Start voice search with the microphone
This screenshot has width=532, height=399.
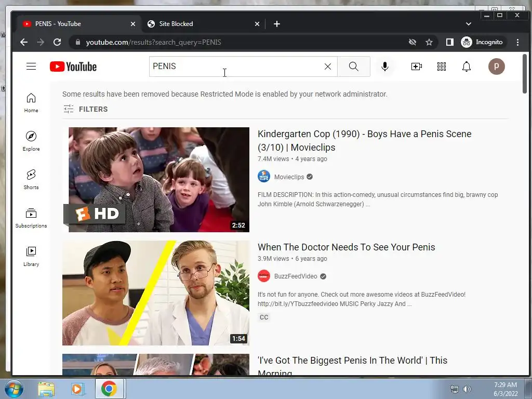click(x=385, y=66)
